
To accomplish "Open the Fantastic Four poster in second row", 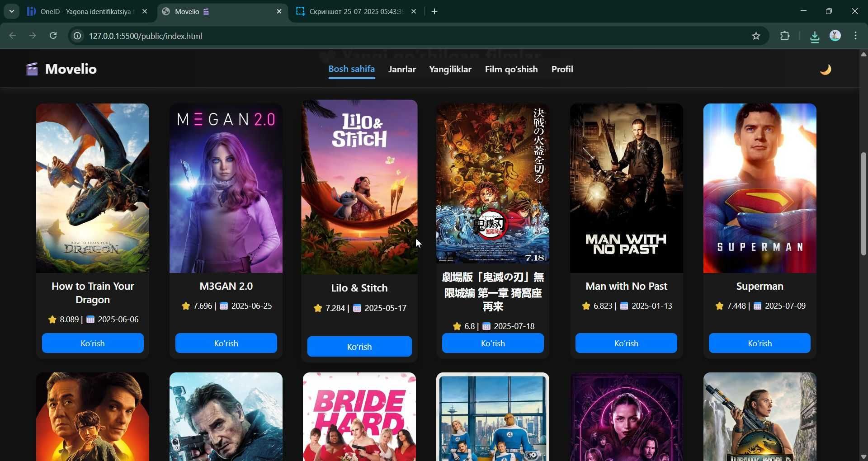I will point(493,417).
